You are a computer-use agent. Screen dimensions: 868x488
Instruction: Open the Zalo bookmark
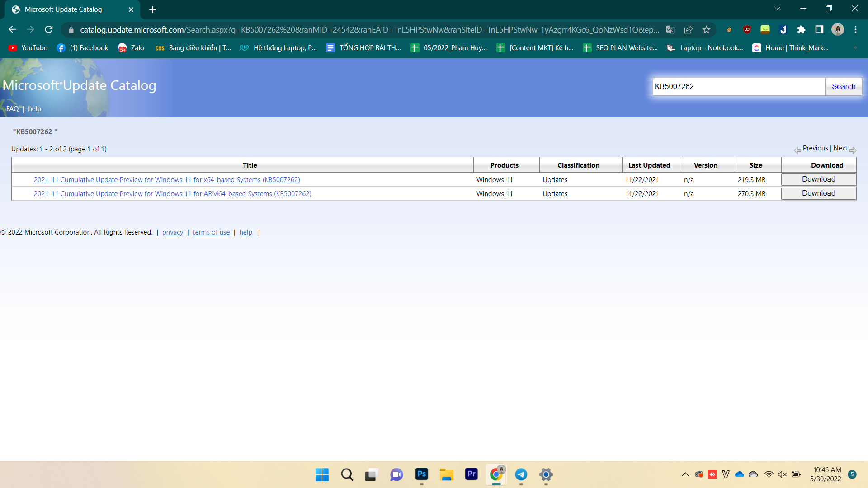[131, 48]
